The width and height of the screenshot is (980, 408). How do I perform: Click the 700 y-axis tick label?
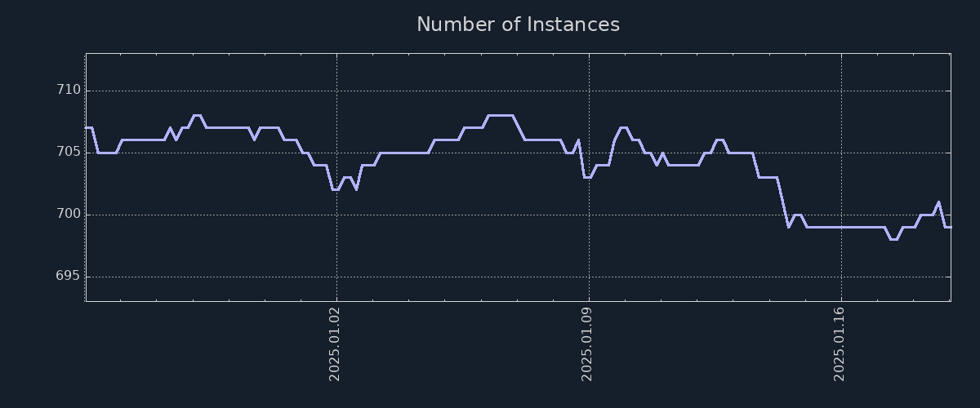click(69, 215)
